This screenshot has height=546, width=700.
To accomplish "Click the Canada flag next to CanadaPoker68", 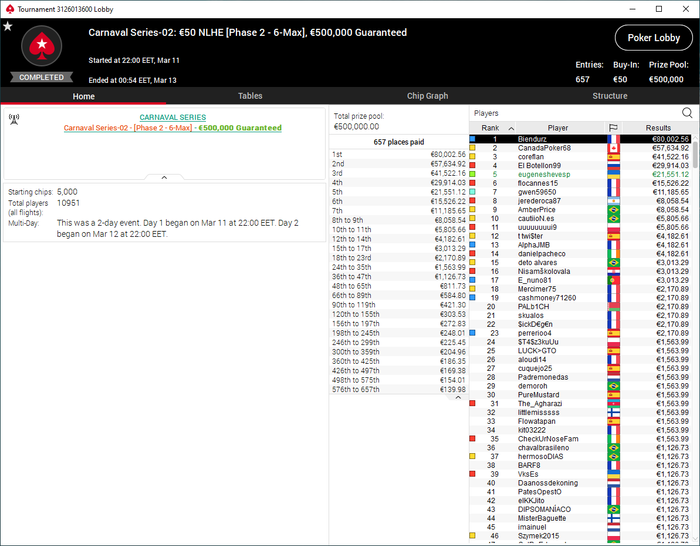I will pyautogui.click(x=614, y=148).
